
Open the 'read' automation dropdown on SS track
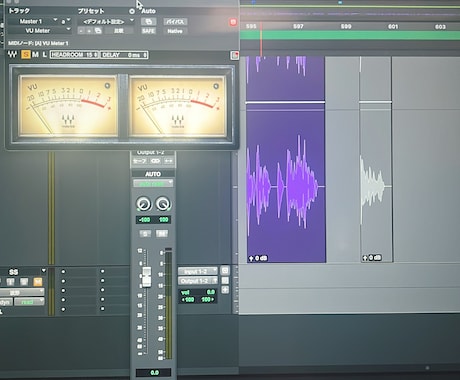click(x=29, y=302)
